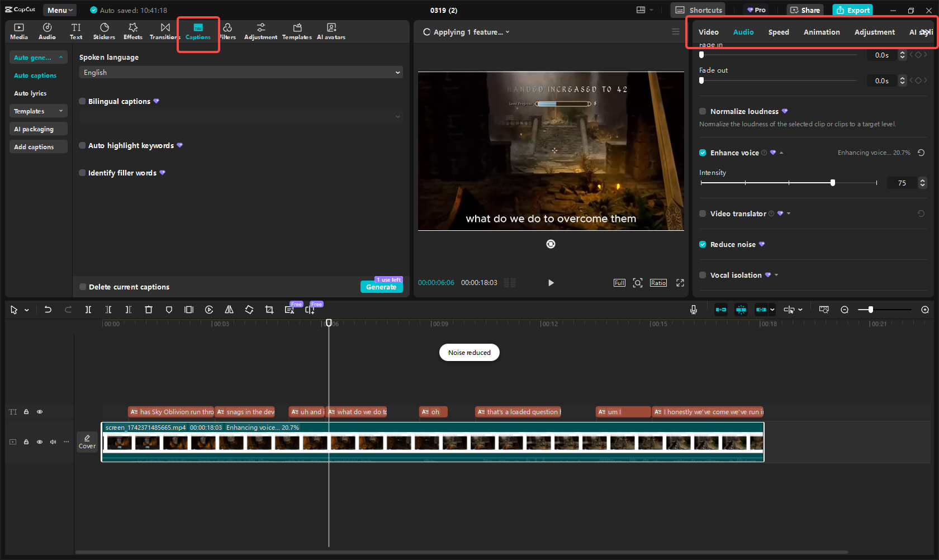This screenshot has width=939, height=560.
Task: Enable Bilingual captions checkbox
Action: [x=83, y=101]
